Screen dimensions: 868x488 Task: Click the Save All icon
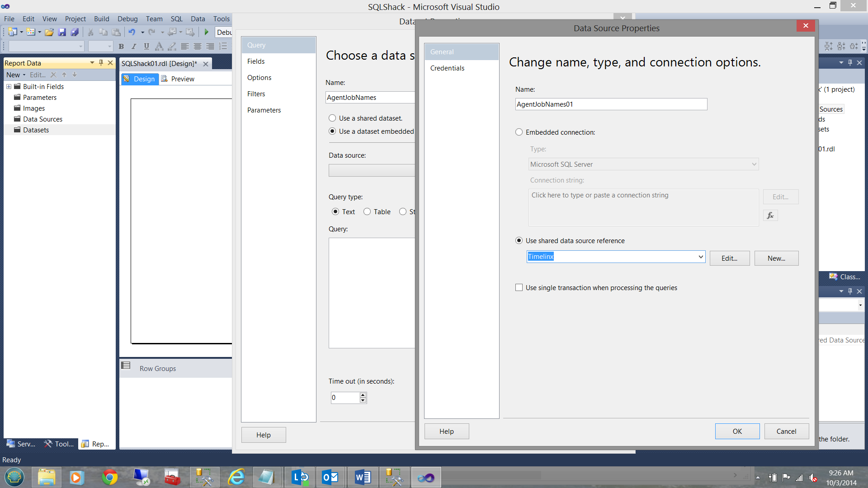[x=75, y=32]
